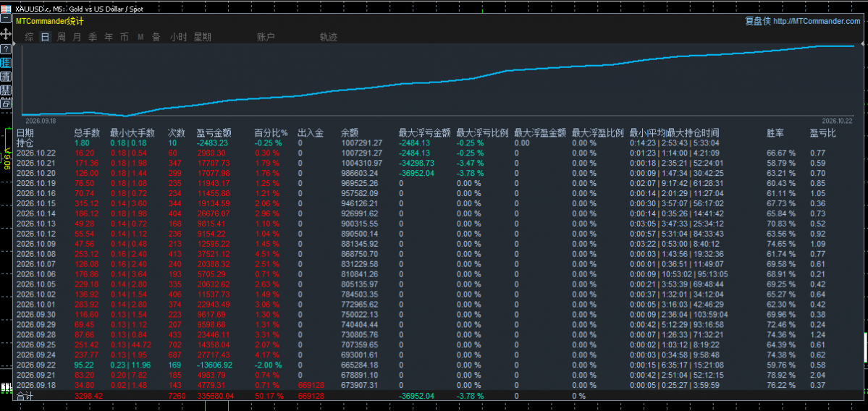
Task: Select the four-arrow move icon
Action: tap(6, 34)
